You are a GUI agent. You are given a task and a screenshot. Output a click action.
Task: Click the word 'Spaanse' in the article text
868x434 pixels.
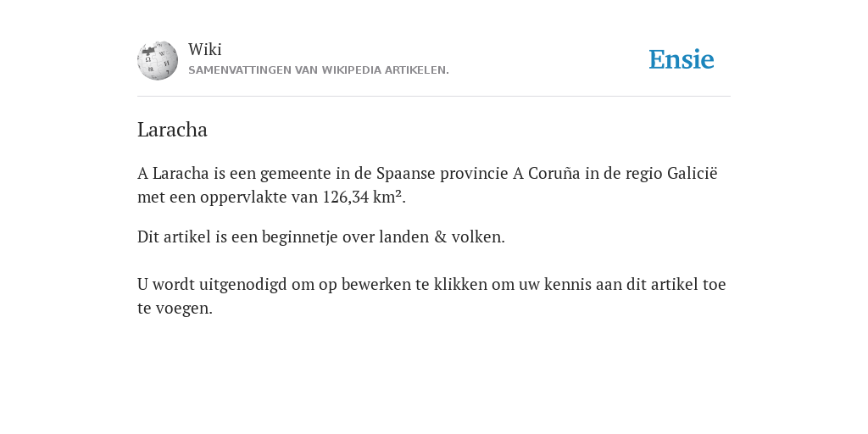pos(406,174)
